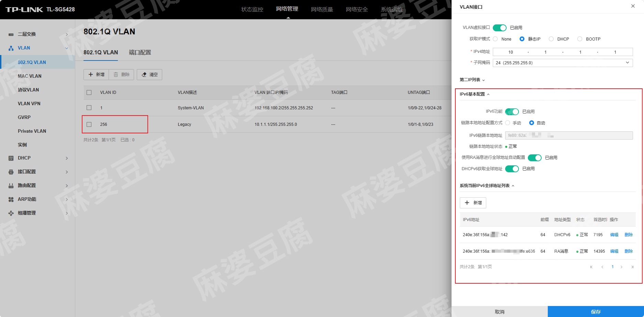Click the first IPv4地址 octet field

click(511, 52)
